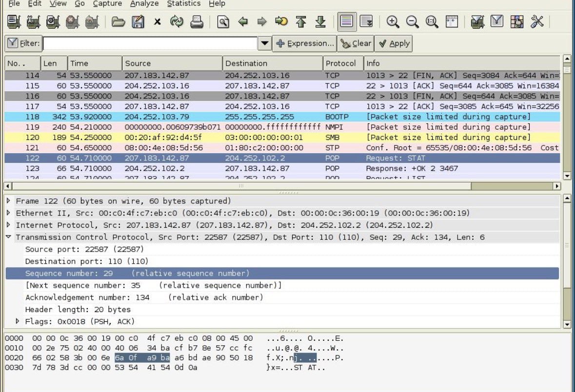This screenshot has width=575, height=392.
Task: Collapse Transmission Control Protocol node
Action: [8, 237]
